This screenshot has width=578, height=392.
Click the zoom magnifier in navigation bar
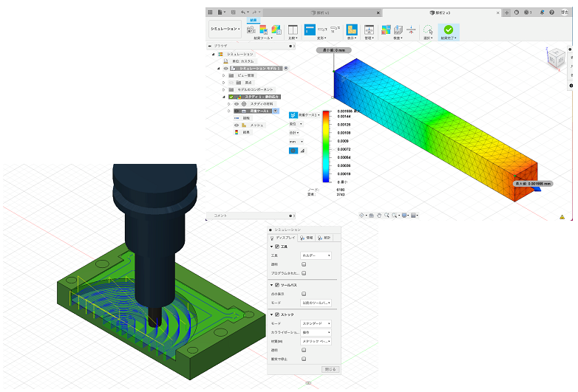[x=387, y=216]
